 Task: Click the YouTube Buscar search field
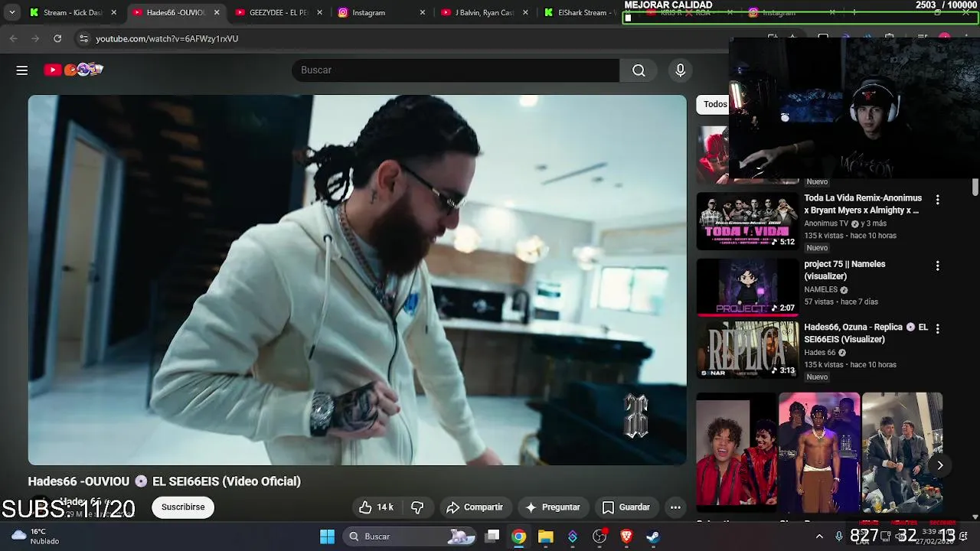[456, 70]
